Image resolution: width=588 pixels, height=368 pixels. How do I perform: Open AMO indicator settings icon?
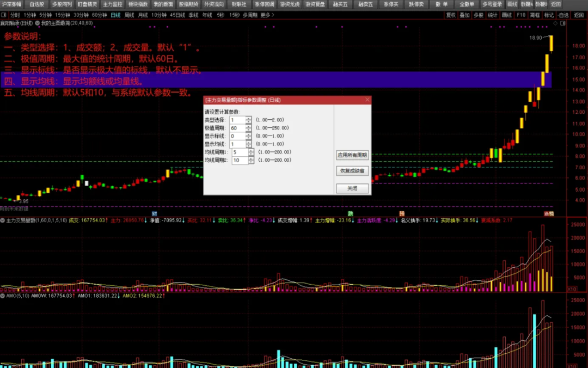[x=3, y=296]
